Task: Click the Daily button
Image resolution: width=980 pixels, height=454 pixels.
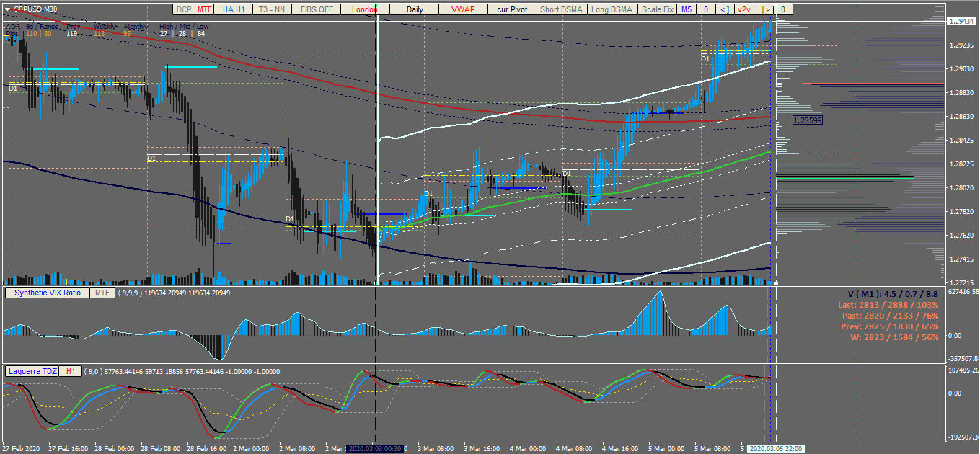Action: pos(415,9)
